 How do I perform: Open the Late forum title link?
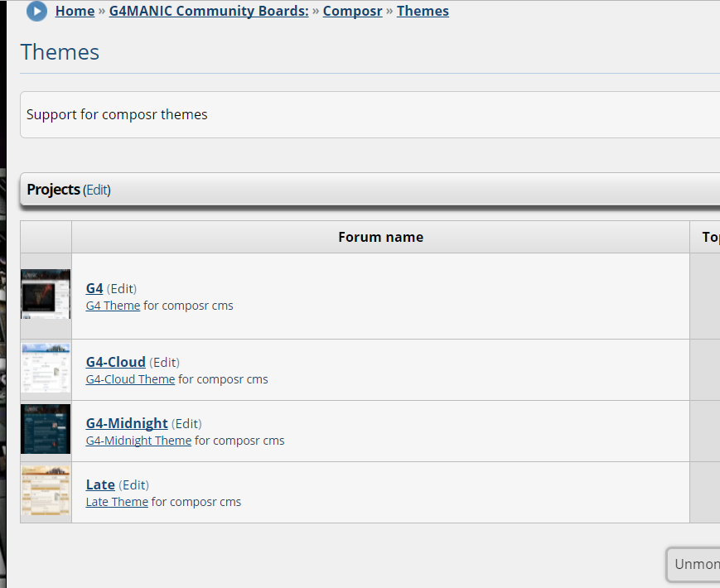[100, 484]
